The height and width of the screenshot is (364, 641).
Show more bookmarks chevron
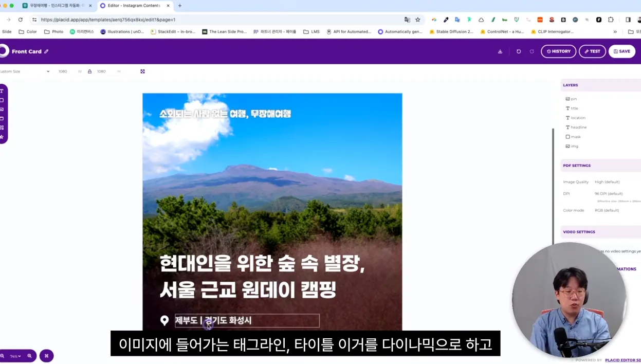pyautogui.click(x=615, y=31)
